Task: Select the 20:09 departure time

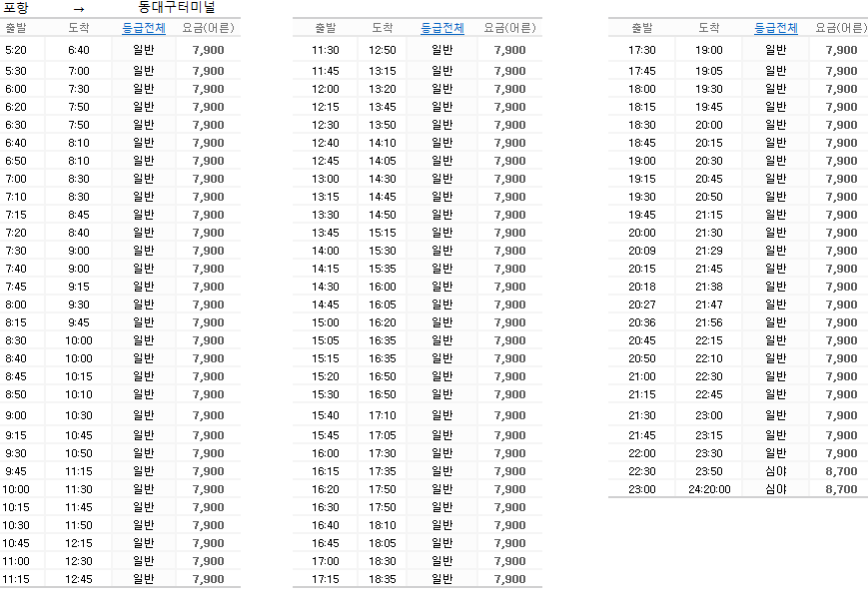Action: 641,251
